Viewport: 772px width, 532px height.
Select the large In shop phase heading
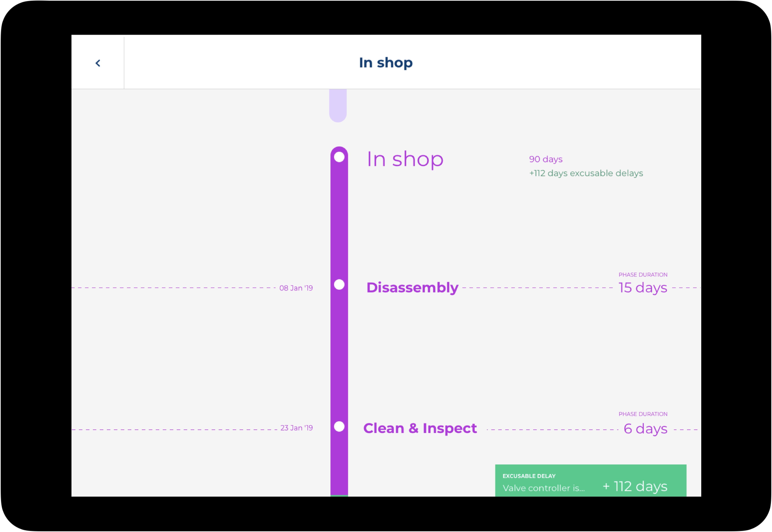(405, 159)
